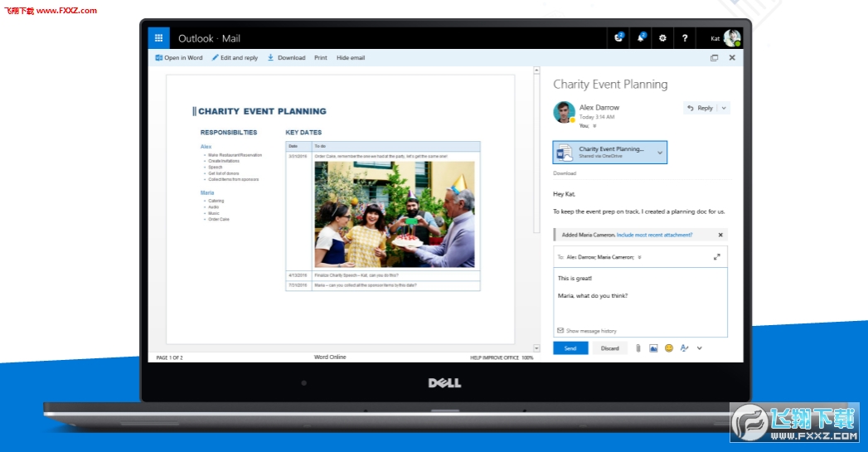Image resolution: width=868 pixels, height=452 pixels.
Task: Click Word Online label in status bar
Action: tap(330, 357)
